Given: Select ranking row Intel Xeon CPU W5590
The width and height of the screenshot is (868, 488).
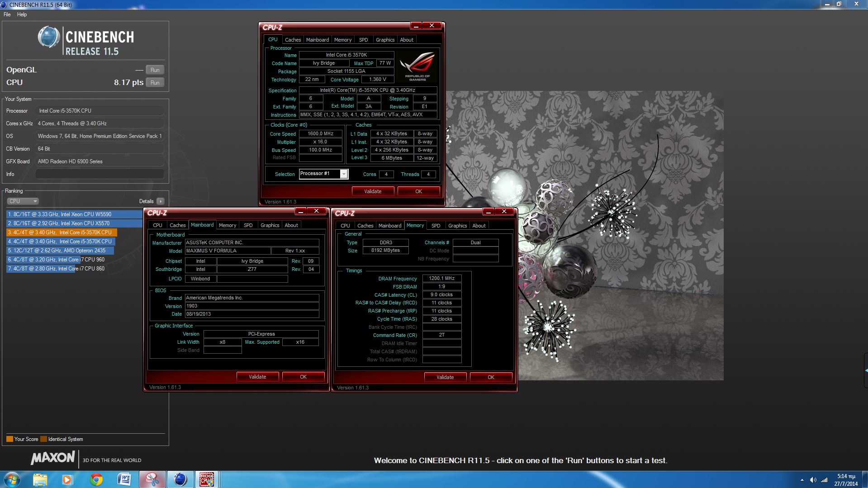Looking at the screenshot, I should tap(74, 214).
